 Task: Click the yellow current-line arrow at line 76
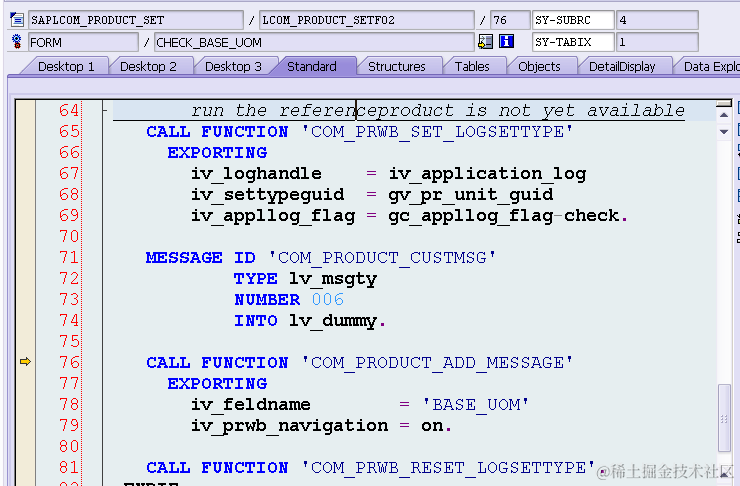click(25, 362)
